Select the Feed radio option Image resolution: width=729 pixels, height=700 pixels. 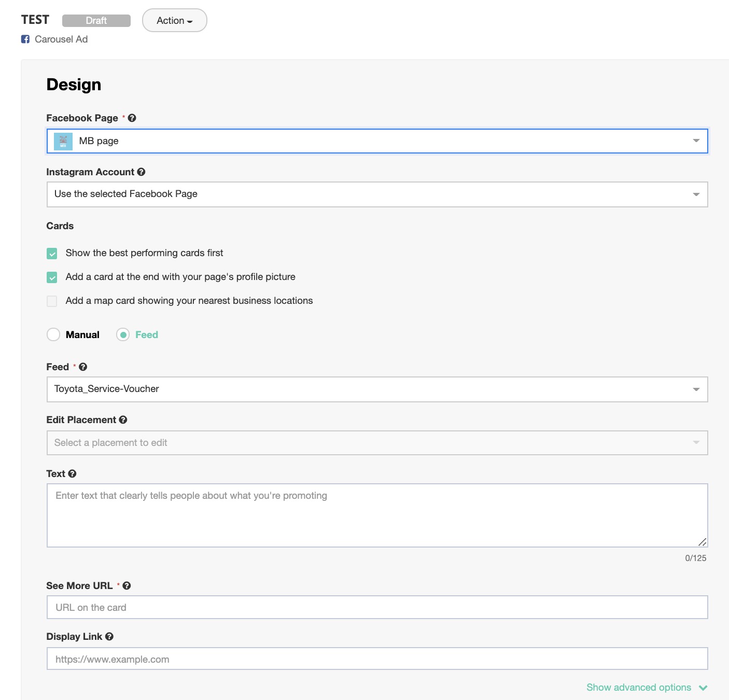point(123,335)
